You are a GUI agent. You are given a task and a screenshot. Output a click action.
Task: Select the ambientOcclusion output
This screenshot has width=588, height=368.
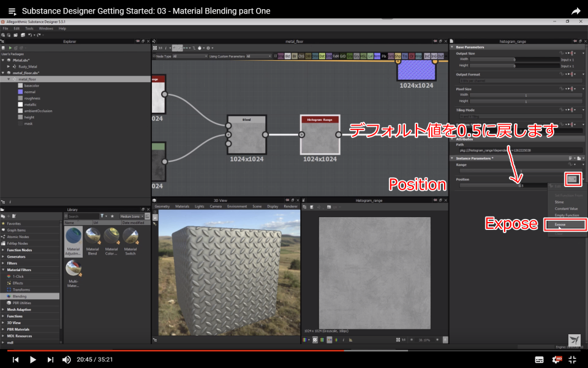38,111
